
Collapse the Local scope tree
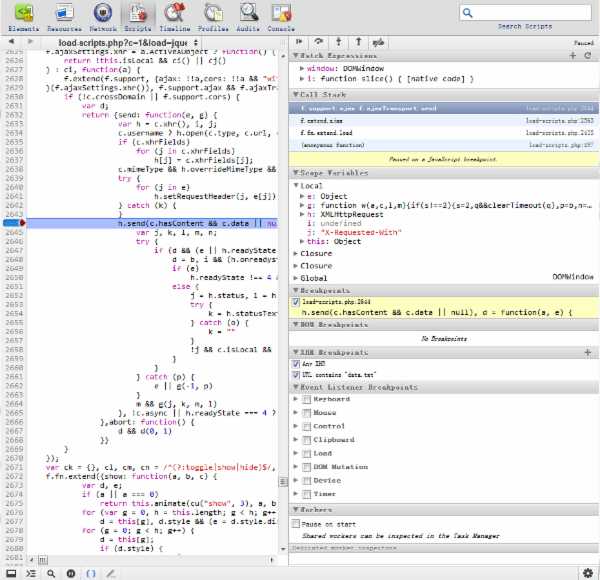296,186
